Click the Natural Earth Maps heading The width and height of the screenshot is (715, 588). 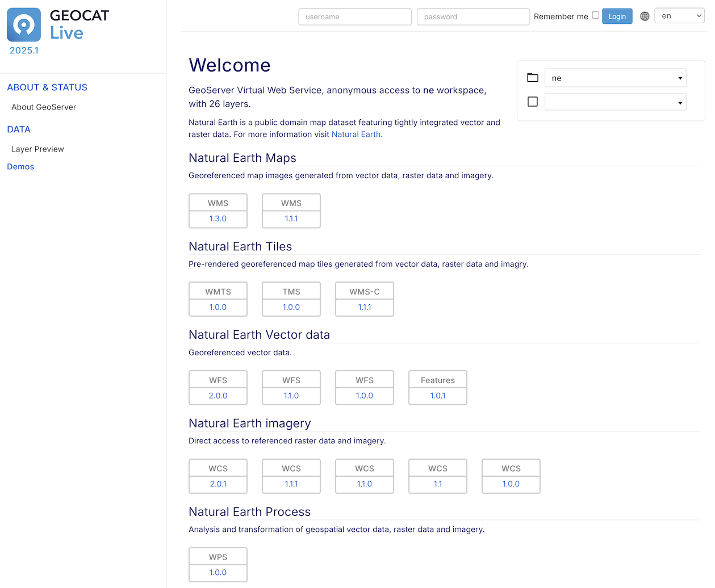tap(242, 158)
